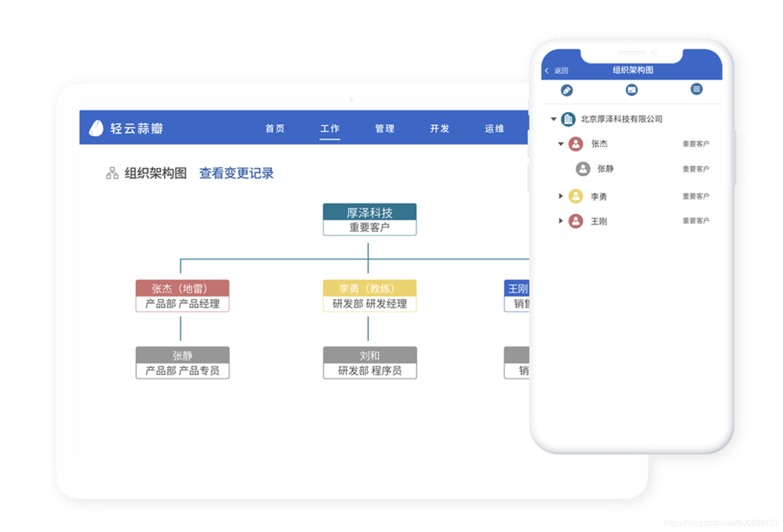The image size is (783, 532).
Task: Select 张杰 name in phone tree
Action: [x=599, y=144]
